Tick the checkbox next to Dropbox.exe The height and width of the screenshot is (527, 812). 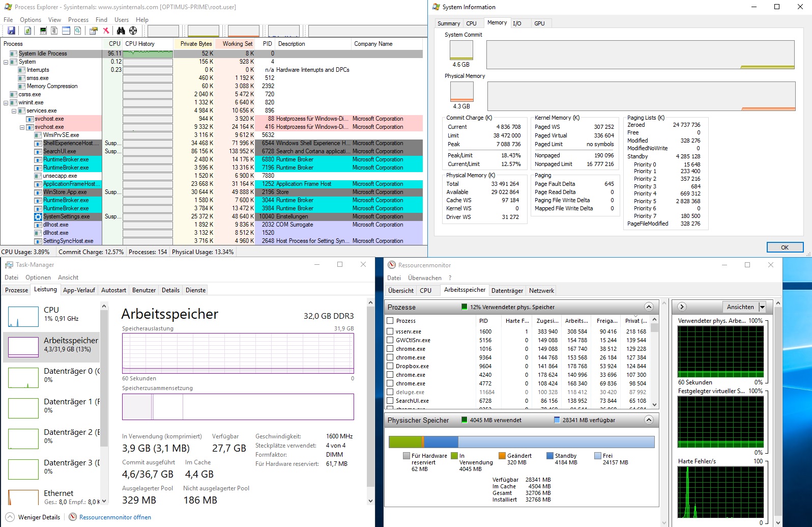point(390,366)
